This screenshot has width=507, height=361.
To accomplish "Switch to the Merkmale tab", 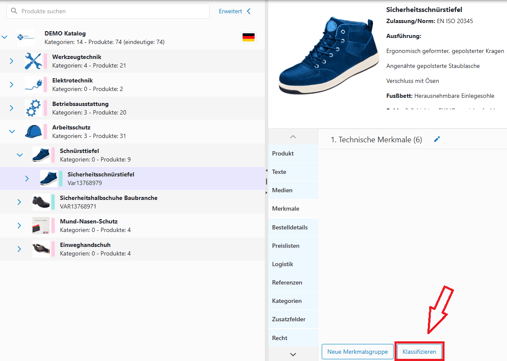I will pos(293,208).
